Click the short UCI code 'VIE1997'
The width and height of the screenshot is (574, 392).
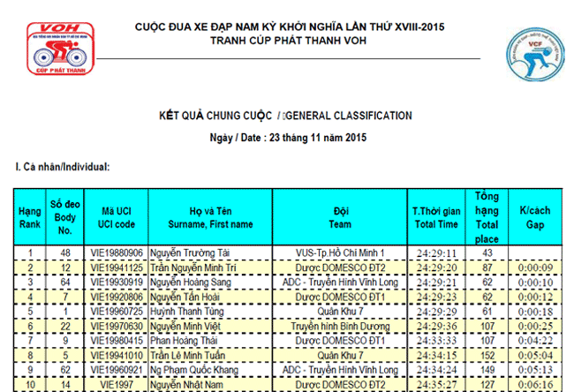[117, 385]
